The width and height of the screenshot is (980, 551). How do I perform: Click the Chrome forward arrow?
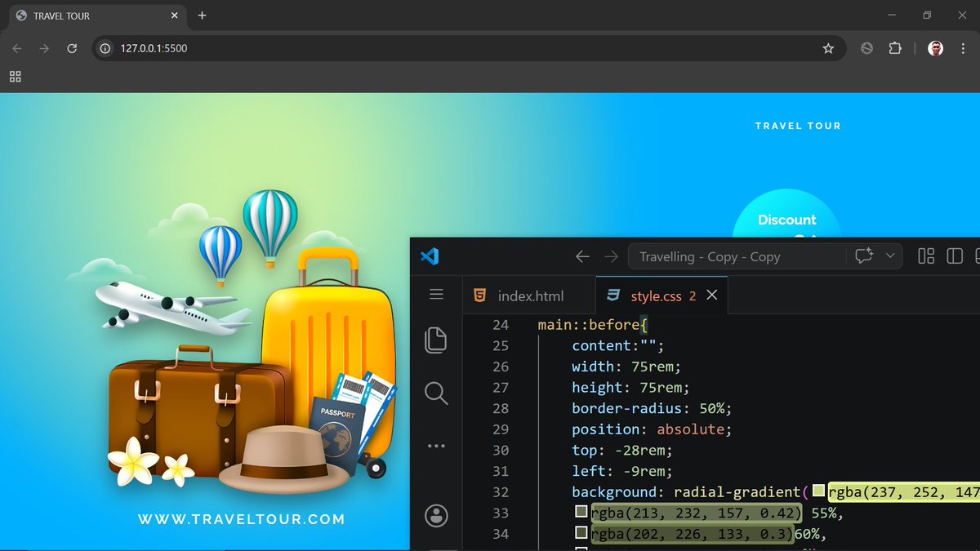point(44,48)
